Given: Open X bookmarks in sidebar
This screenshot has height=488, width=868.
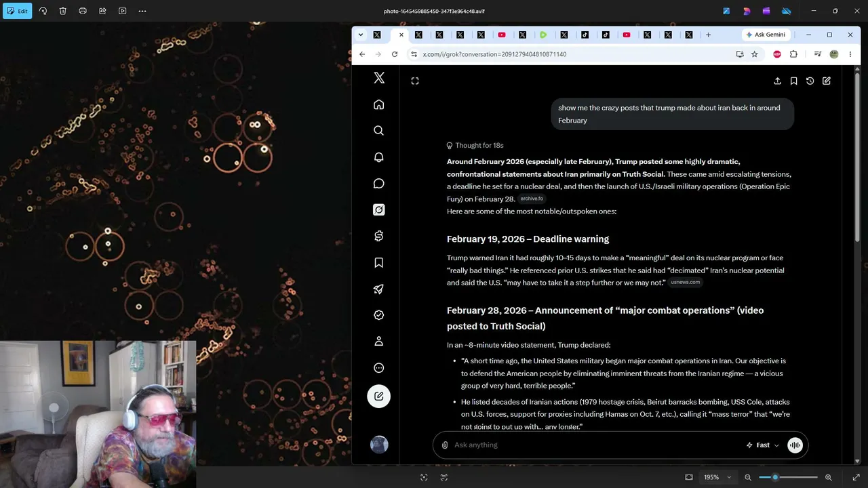Looking at the screenshot, I should pyautogui.click(x=379, y=262).
